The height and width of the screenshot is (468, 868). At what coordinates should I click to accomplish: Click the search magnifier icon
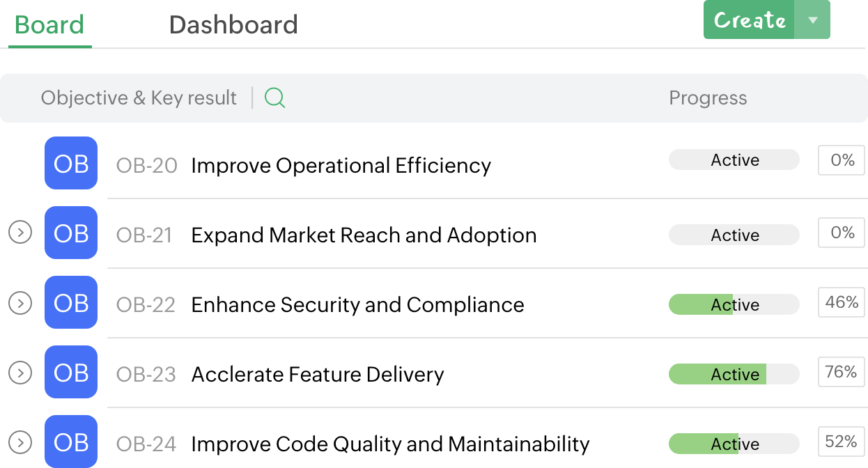(x=275, y=98)
